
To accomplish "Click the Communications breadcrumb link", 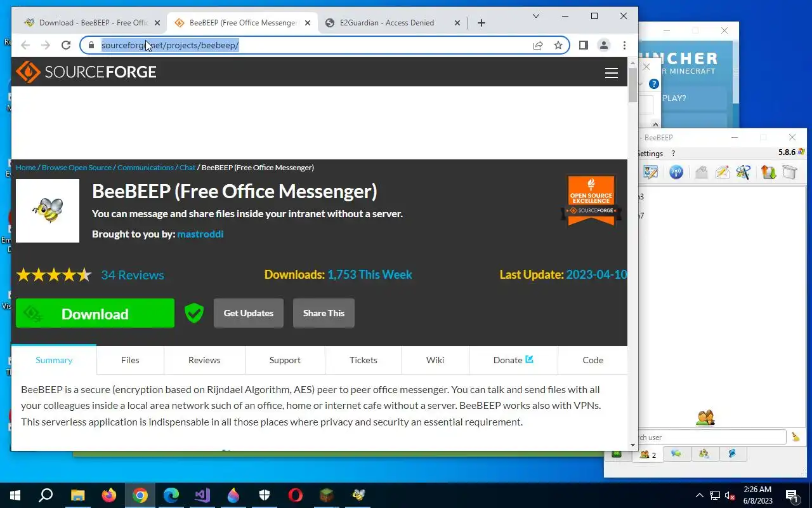I will click(145, 168).
